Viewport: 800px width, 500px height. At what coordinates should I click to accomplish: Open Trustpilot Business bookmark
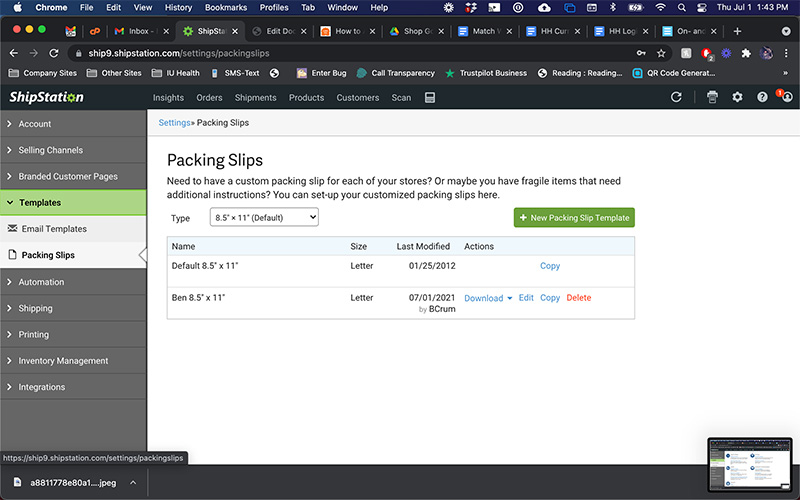pyautogui.click(x=486, y=73)
